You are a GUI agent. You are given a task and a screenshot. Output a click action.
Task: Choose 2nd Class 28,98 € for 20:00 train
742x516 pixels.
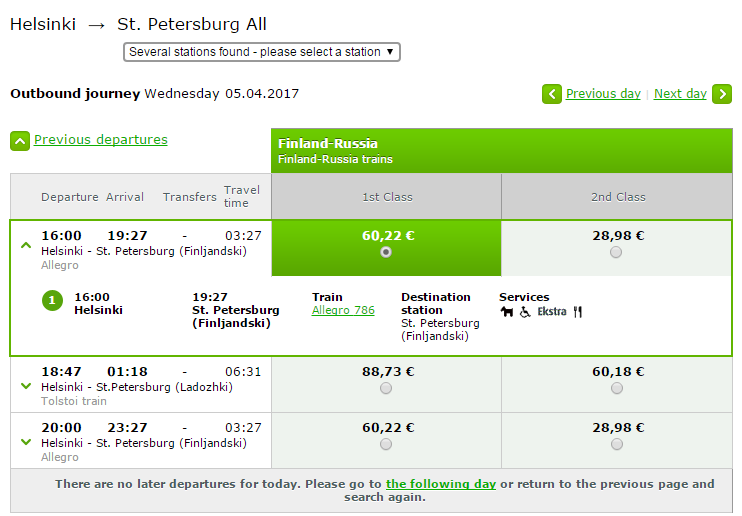tap(616, 444)
